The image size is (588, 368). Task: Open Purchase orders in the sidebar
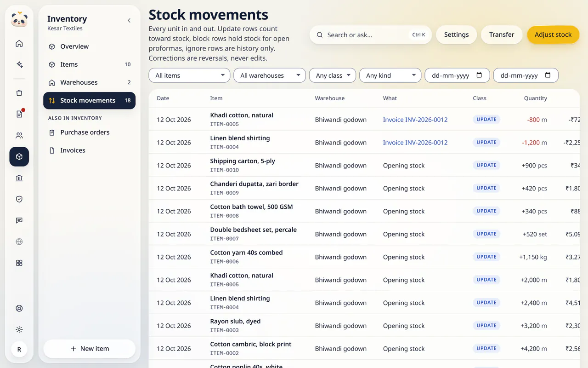(x=89, y=132)
